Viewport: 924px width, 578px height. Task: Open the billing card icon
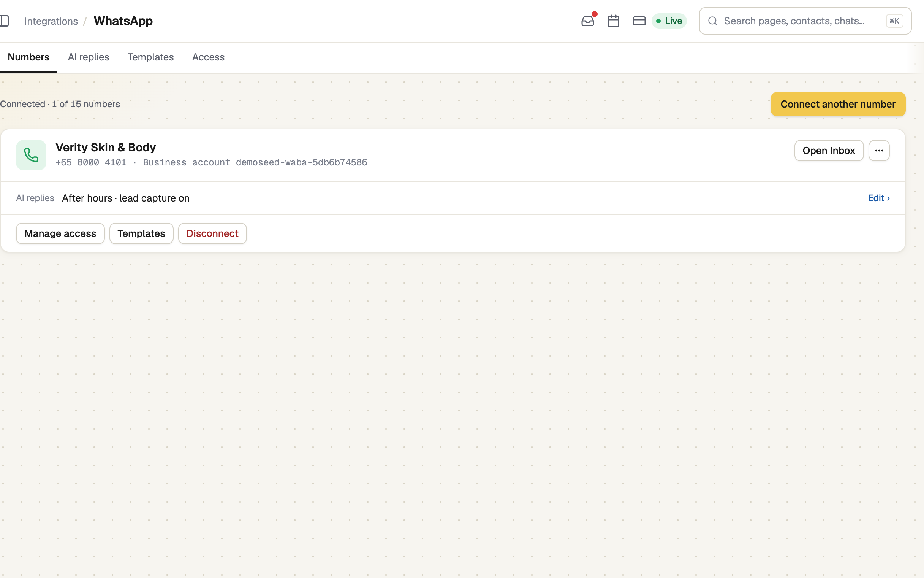pyautogui.click(x=639, y=21)
